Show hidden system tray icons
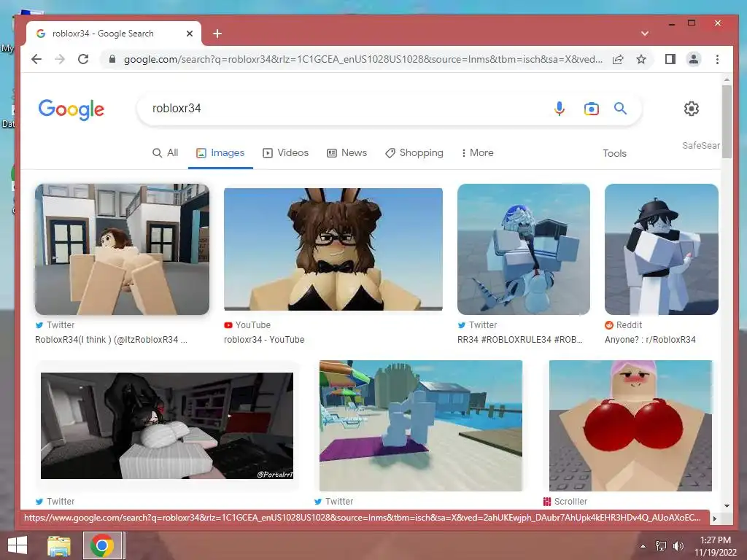Screen dimensions: 747x560 tap(643, 546)
